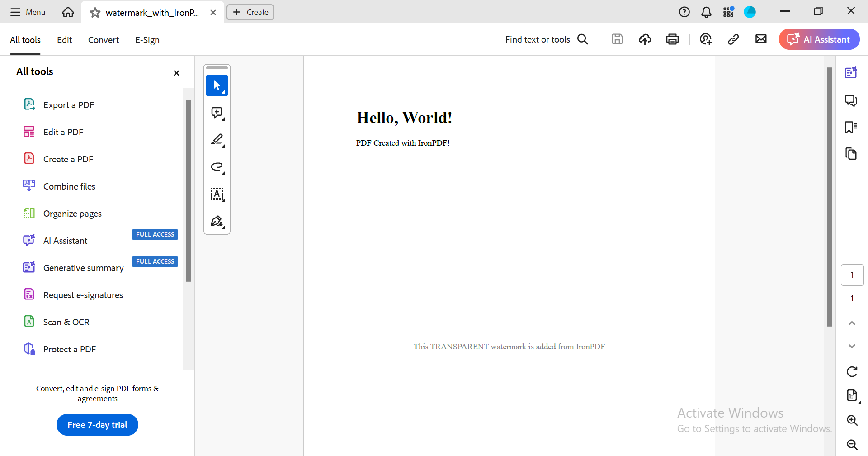Screen dimensions: 868x456
Task: Choose the Add comment tool
Action: tap(217, 113)
